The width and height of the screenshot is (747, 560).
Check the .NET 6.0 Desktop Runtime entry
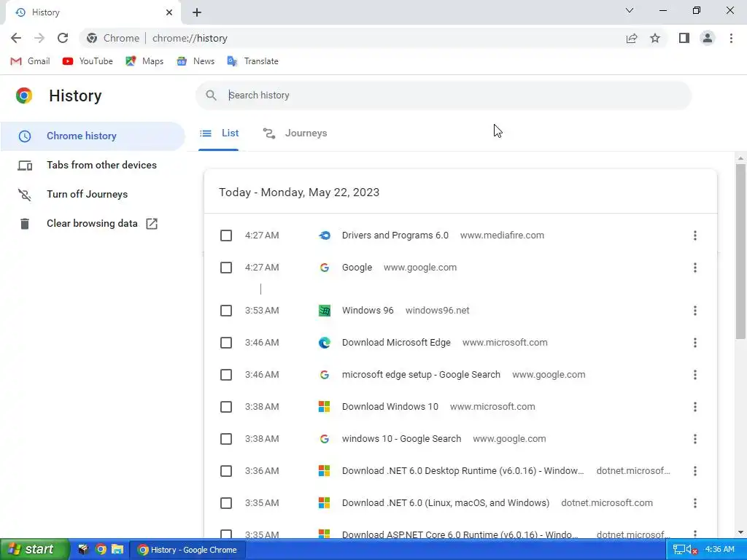click(226, 471)
